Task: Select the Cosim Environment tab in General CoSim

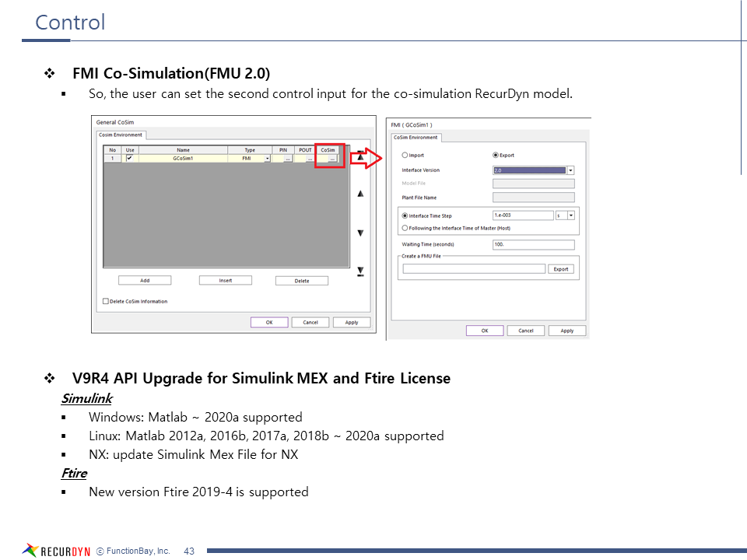Action: [121, 135]
